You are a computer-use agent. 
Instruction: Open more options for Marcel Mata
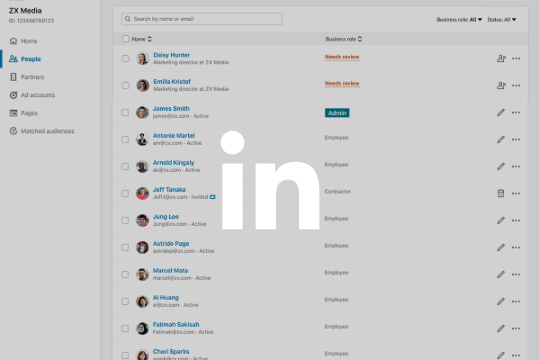point(516,275)
